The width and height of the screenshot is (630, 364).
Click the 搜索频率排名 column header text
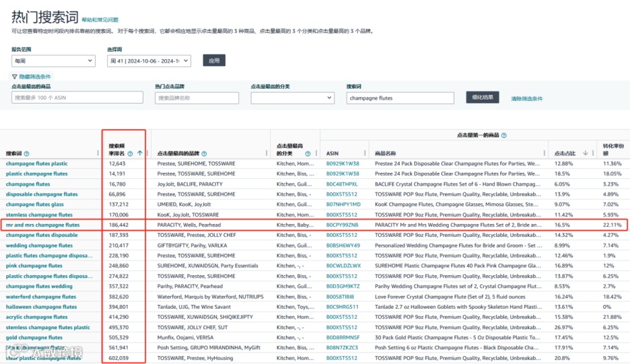coord(116,149)
